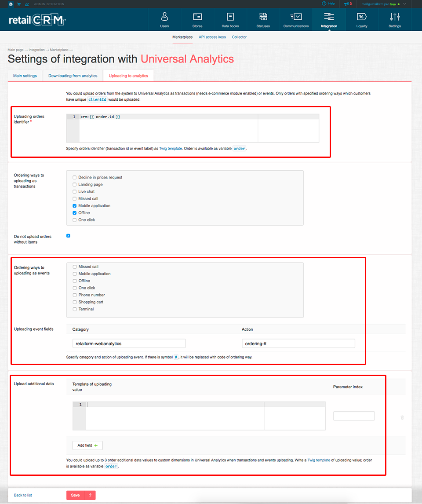Click the clientId code label

[x=97, y=100]
